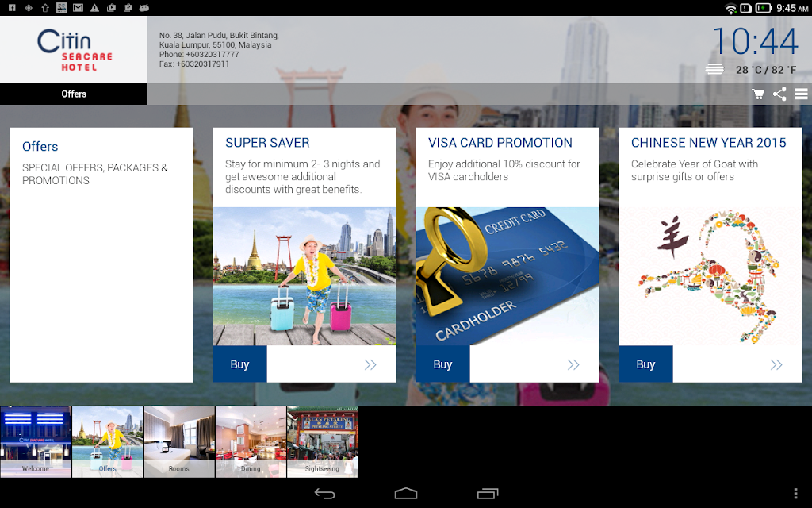Expand Visa Card Promotion details double chevron
Screen dimensions: 812x508
pos(573,364)
